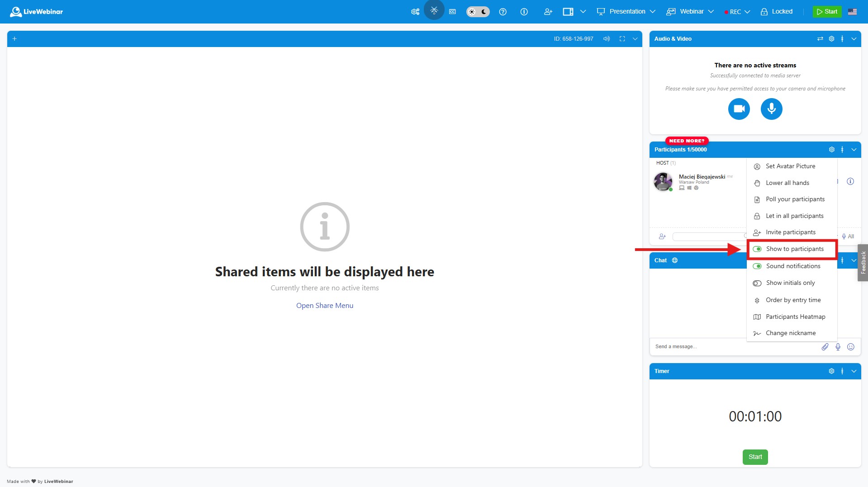Click LiveWebinar footer link
The height and width of the screenshot is (487, 868).
(58, 482)
